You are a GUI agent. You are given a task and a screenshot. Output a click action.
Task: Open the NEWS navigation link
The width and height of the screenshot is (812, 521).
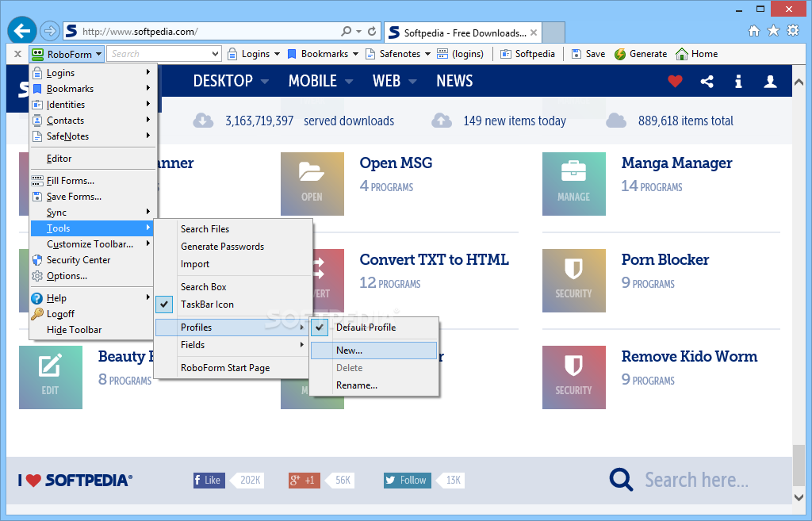pos(454,81)
